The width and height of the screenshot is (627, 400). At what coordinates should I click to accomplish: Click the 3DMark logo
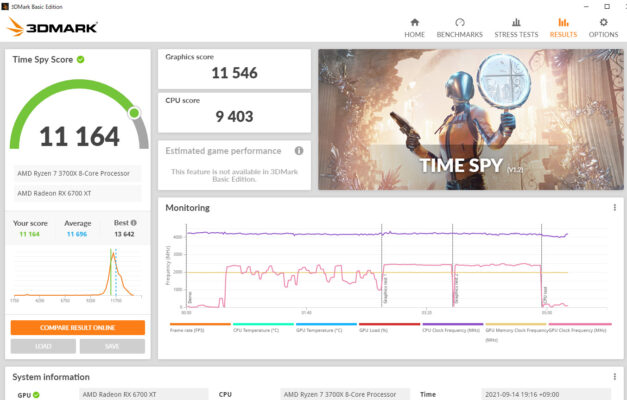[x=52, y=27]
